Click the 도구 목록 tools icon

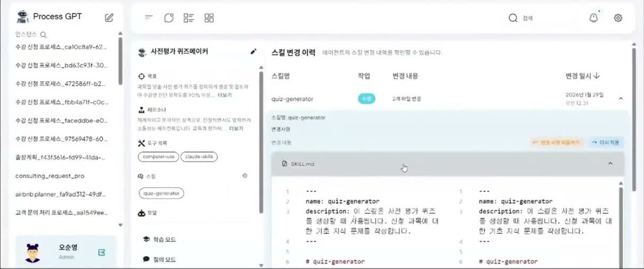[141, 143]
